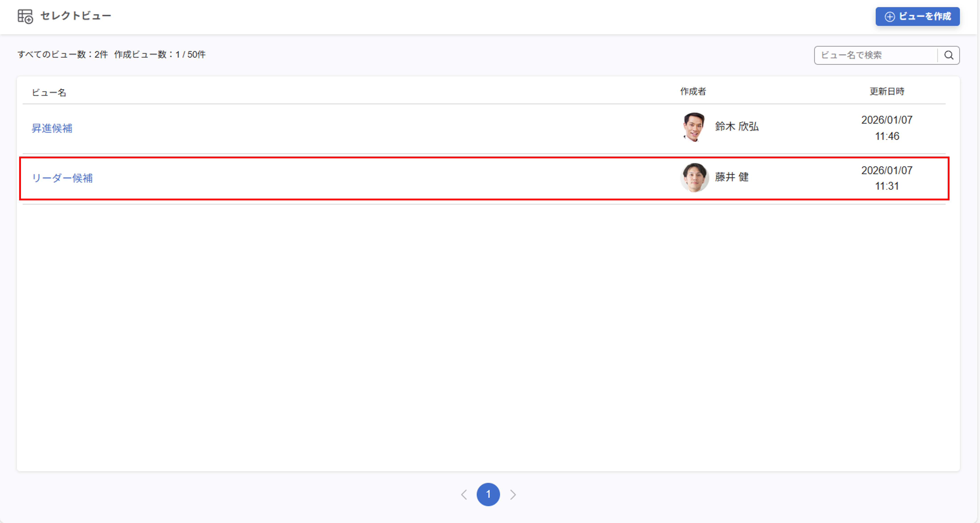980x523 pixels.
Task: Focus the ビュー名で検索 search field
Action: click(x=875, y=55)
